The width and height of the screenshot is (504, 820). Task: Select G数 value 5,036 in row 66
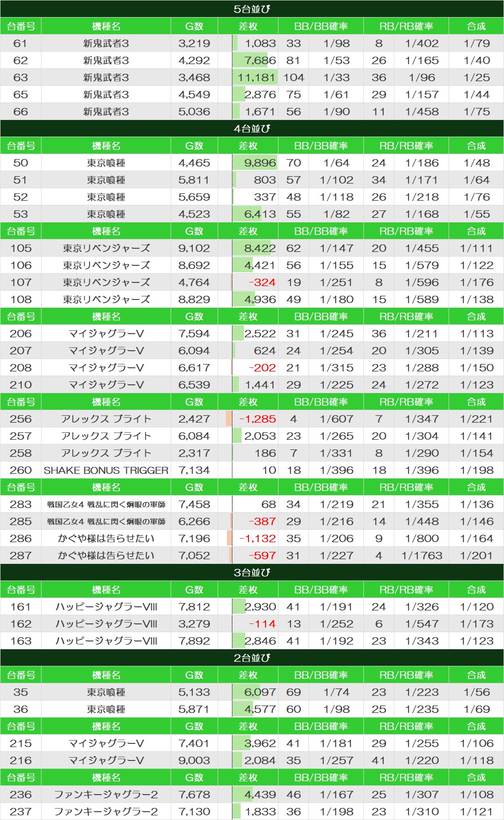pyautogui.click(x=194, y=112)
